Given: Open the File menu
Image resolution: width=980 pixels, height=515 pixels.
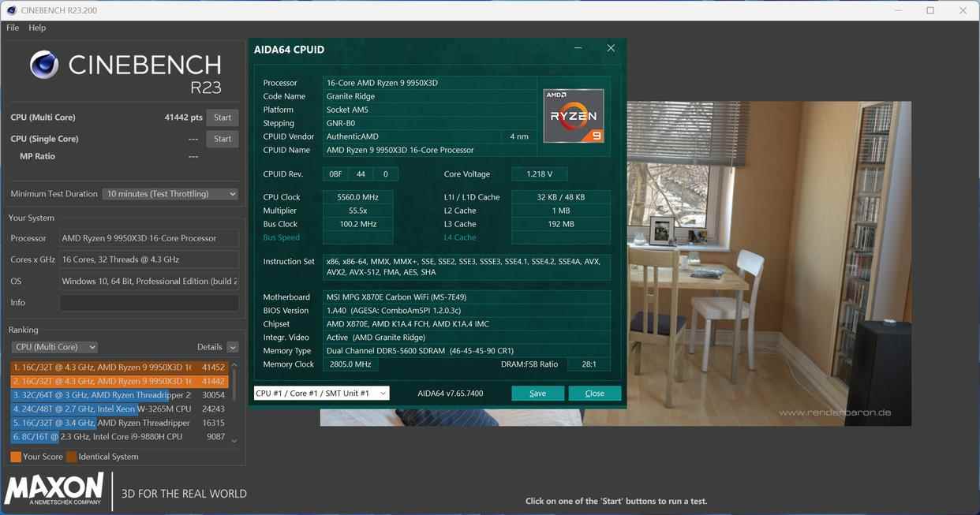Looking at the screenshot, I should point(13,28).
